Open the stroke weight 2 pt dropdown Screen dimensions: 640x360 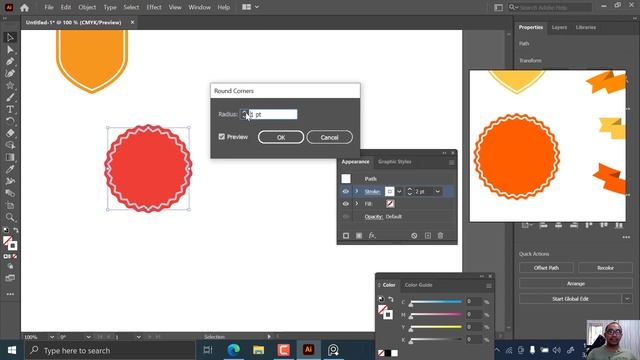click(438, 191)
